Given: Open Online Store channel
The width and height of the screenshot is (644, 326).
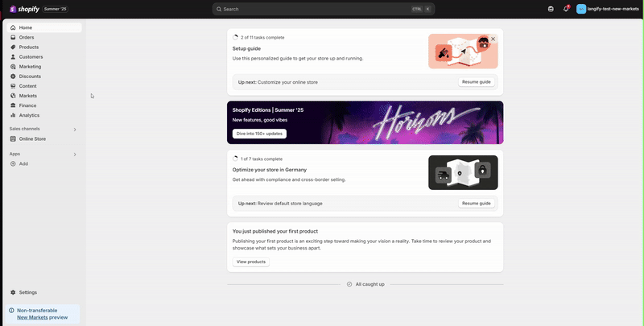Looking at the screenshot, I should pyautogui.click(x=44, y=138).
